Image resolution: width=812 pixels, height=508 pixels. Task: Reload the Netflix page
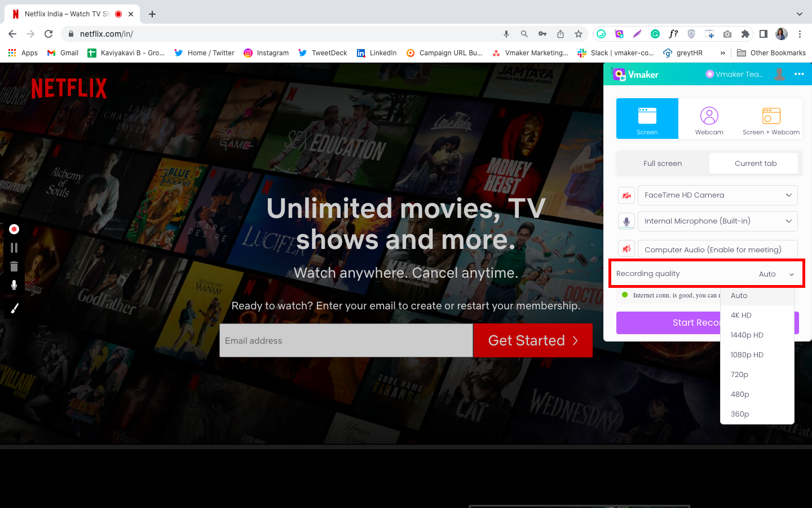(x=48, y=34)
